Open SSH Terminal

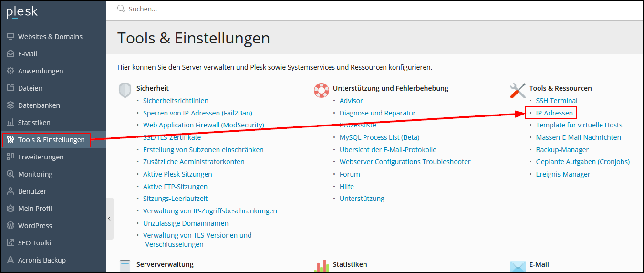pos(557,101)
